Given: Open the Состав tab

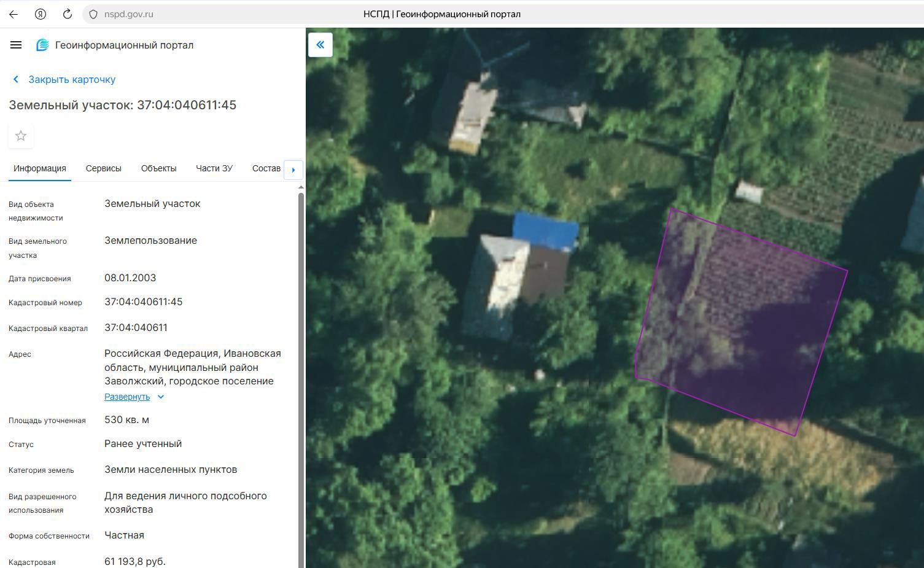Looking at the screenshot, I should pyautogui.click(x=266, y=168).
